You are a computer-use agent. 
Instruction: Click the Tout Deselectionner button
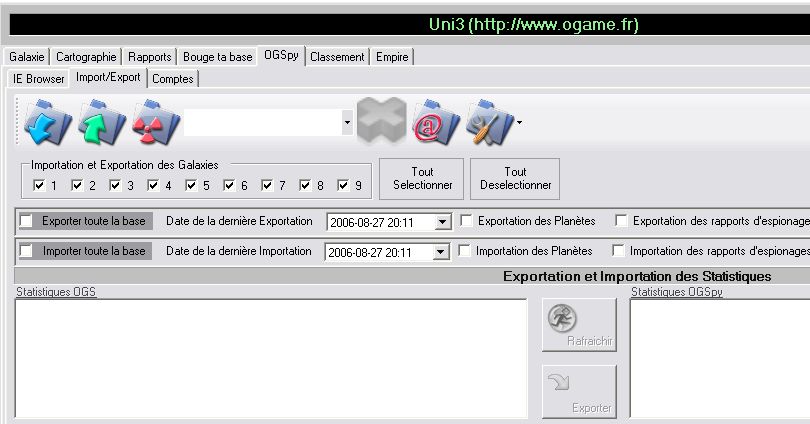coord(515,178)
